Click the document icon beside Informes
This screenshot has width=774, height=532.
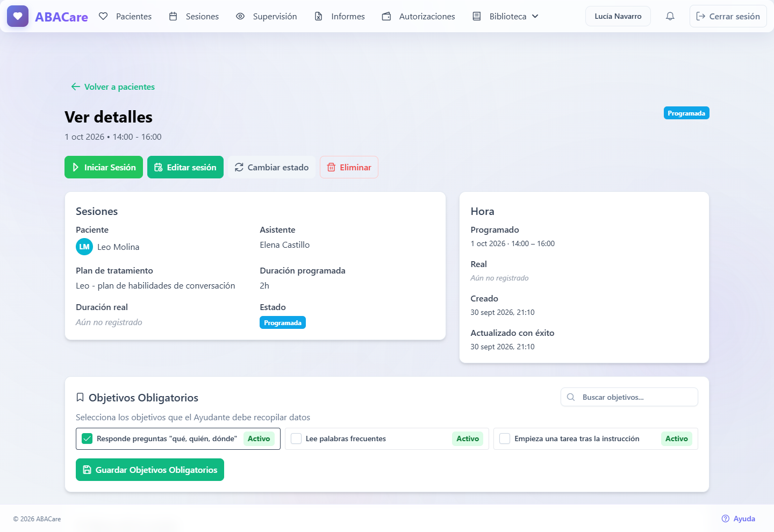tap(319, 16)
